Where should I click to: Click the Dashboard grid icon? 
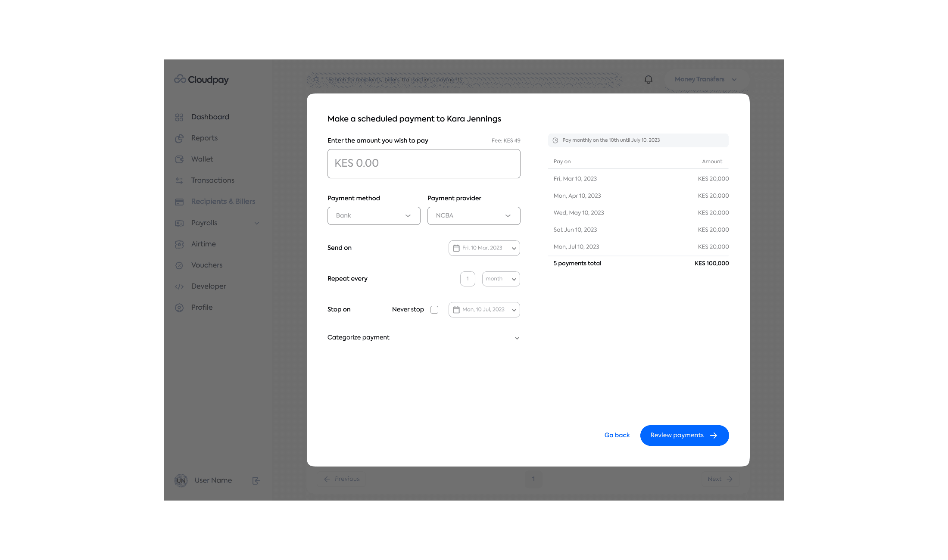[179, 117]
